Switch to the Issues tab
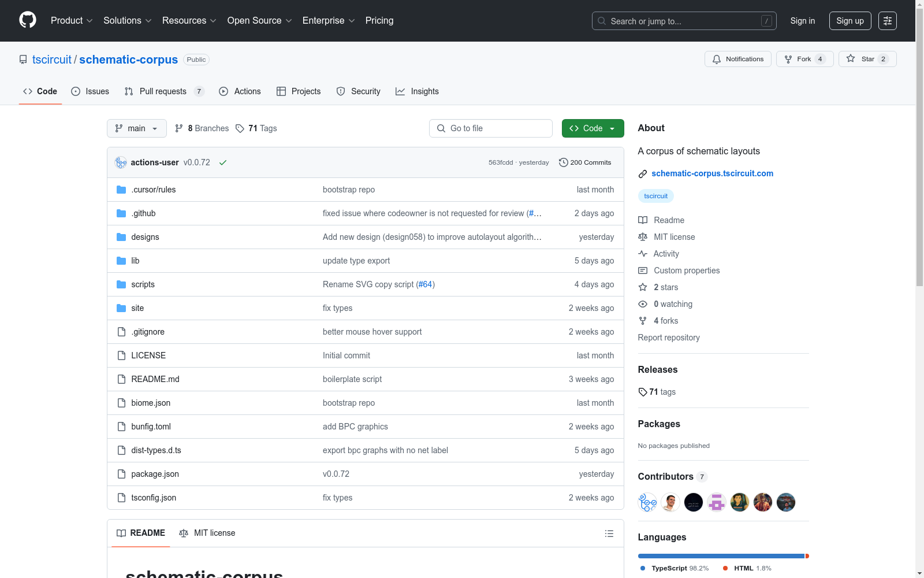 (x=90, y=91)
